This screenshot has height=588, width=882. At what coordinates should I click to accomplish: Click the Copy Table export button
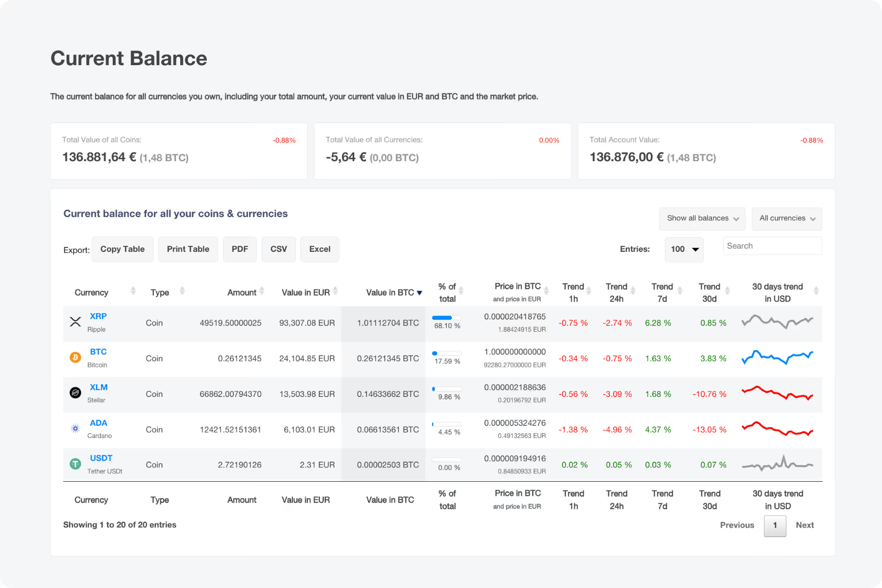point(122,249)
